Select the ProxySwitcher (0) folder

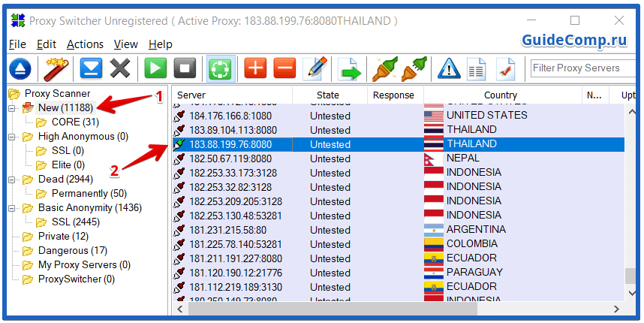(77, 279)
